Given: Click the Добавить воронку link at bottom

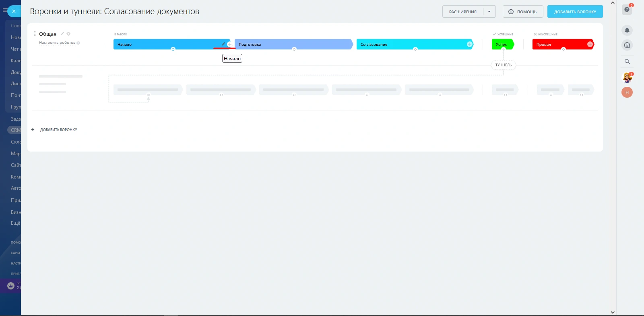Looking at the screenshot, I should tap(58, 130).
